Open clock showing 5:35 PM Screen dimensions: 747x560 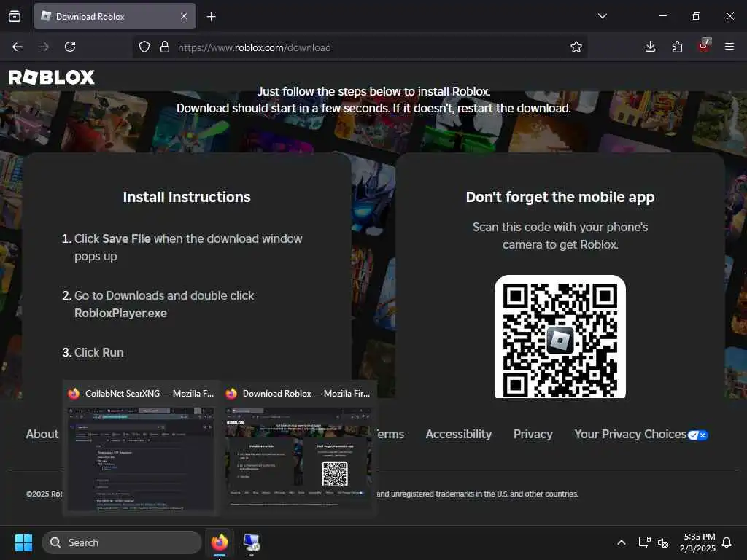click(697, 542)
